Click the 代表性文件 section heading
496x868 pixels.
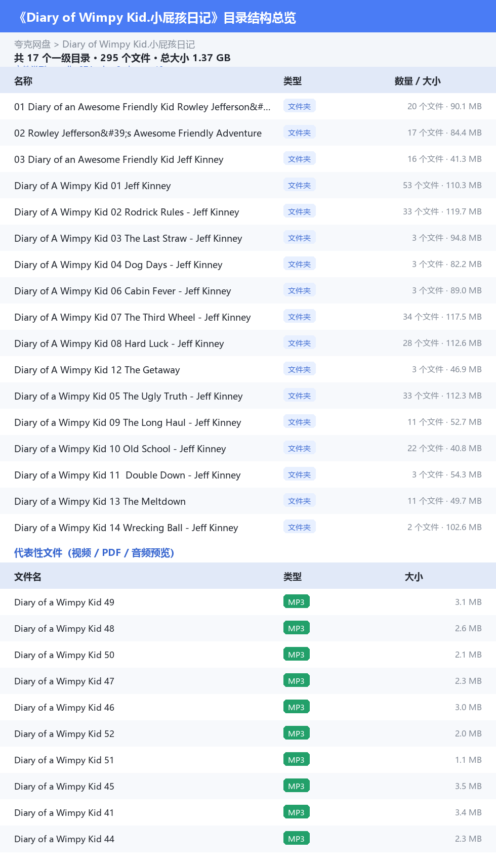click(x=94, y=553)
